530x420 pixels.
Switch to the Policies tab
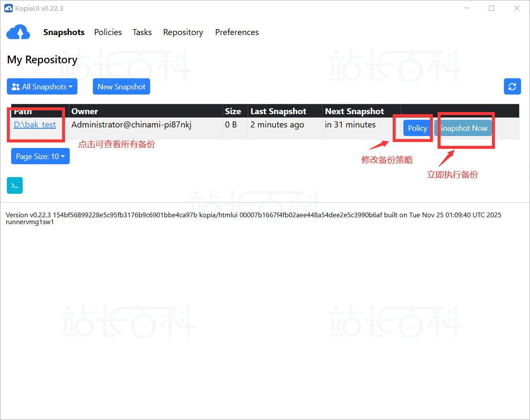(x=108, y=32)
